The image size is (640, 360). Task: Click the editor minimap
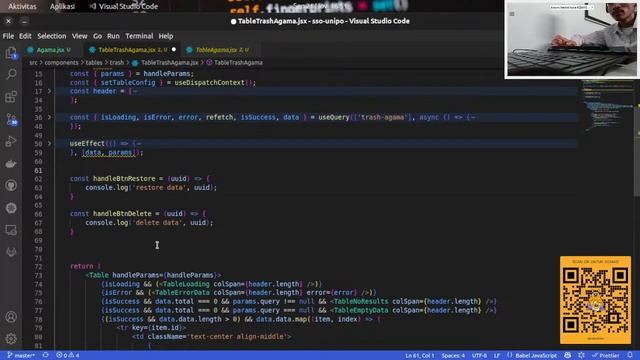pyautogui.click(x=607, y=106)
